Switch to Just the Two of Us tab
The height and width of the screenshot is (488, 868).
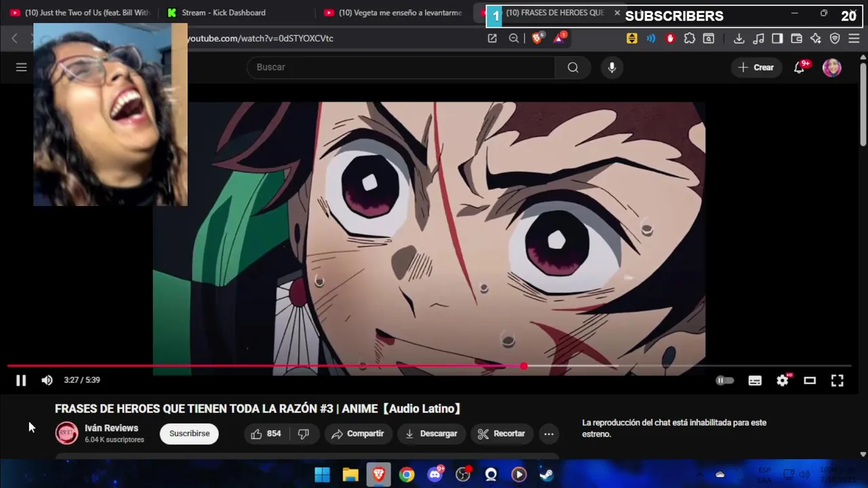[x=80, y=13]
